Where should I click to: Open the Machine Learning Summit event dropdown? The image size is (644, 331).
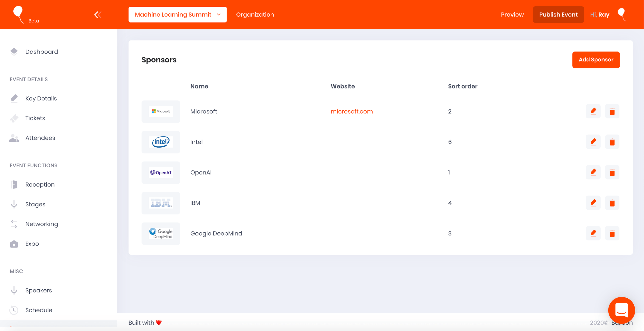[178, 14]
